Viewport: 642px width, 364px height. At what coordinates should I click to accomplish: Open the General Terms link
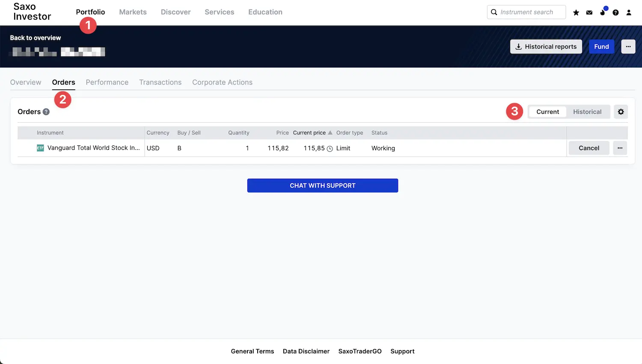pos(253,351)
